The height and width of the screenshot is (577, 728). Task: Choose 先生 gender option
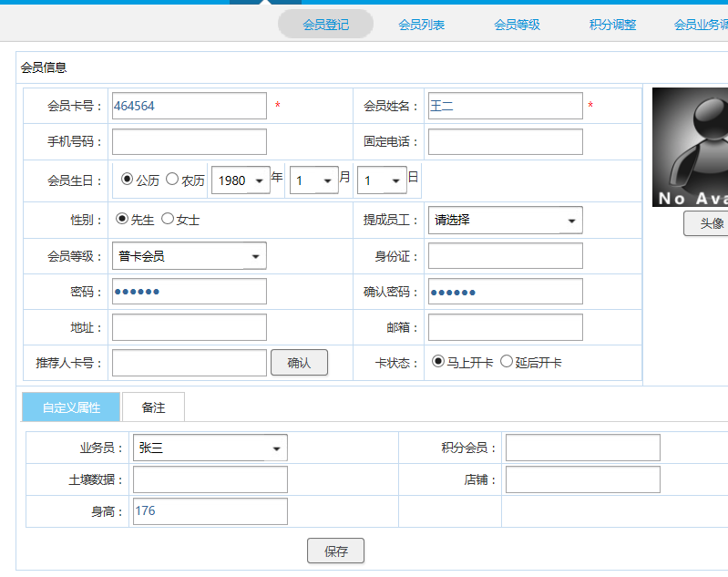[122, 219]
